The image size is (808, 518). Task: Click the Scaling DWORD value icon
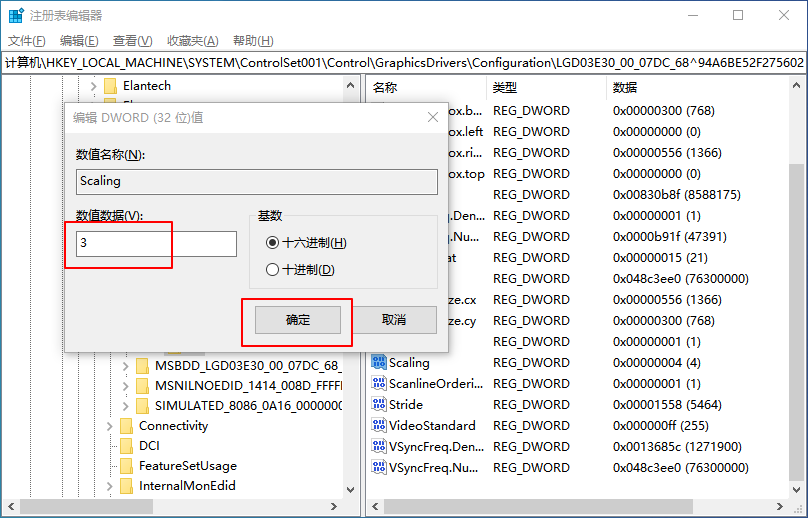click(379, 363)
